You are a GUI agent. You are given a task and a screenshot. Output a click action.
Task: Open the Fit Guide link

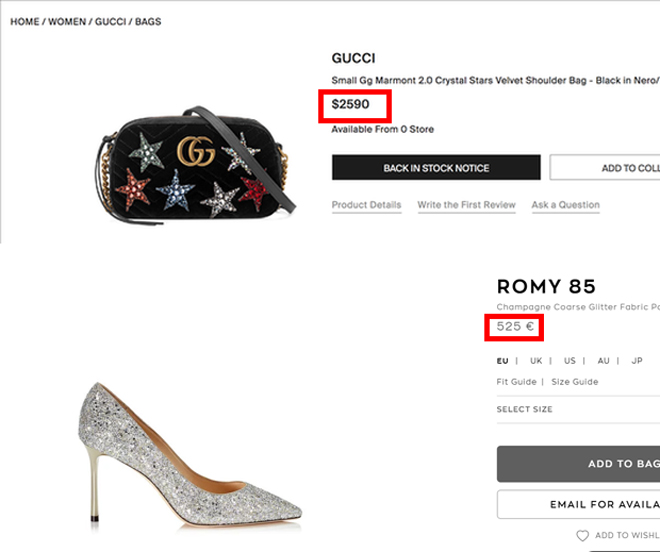click(516, 382)
